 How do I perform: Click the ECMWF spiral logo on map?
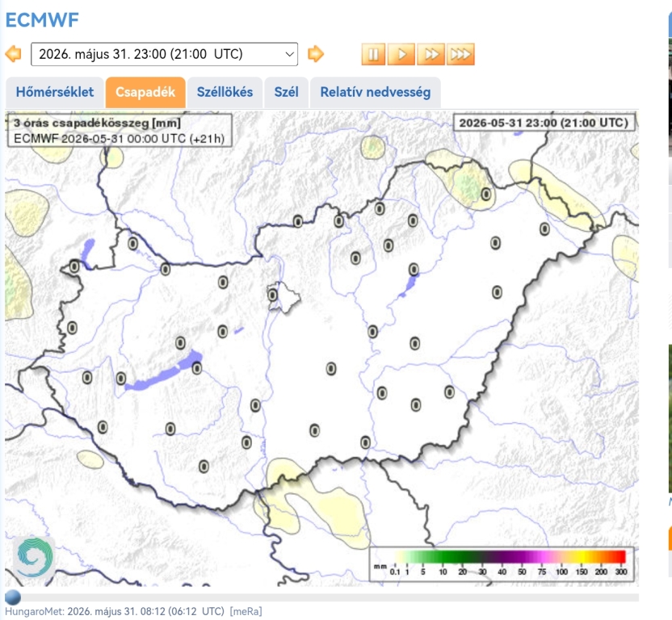click(34, 557)
